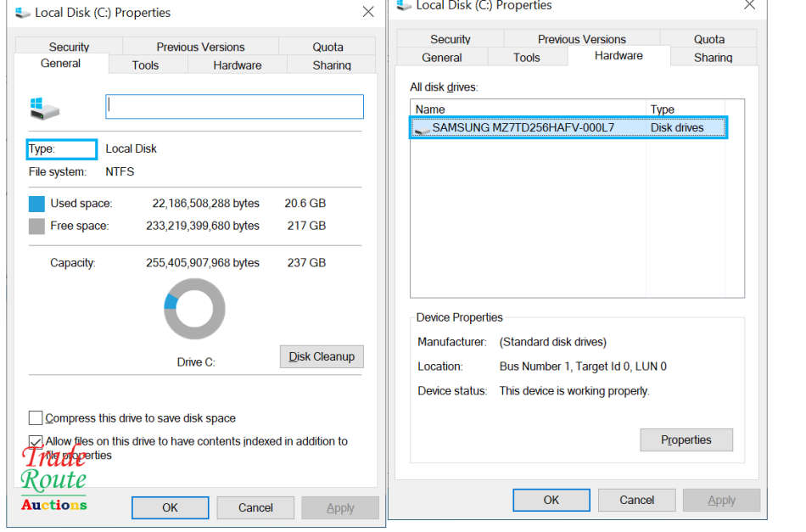This screenshot has height=532, width=806.
Task: Click the Windows drive icon beside the name field
Action: pos(44,107)
